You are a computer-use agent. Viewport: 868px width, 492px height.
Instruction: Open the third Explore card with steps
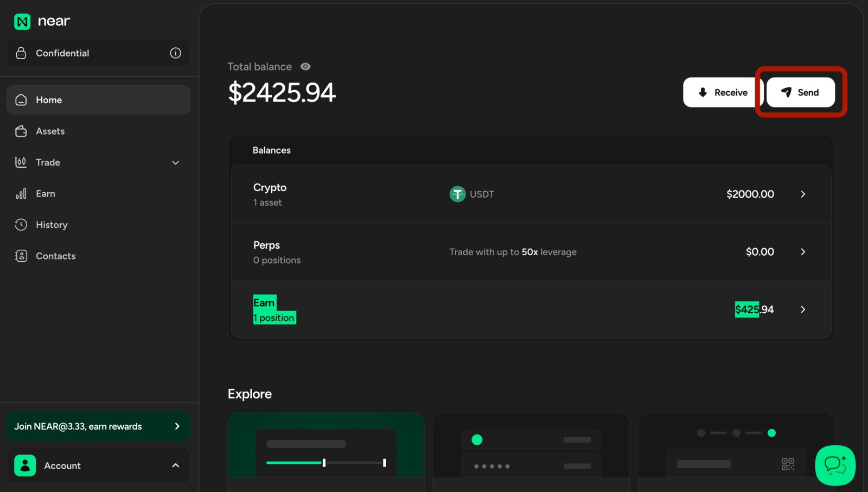pos(736,452)
